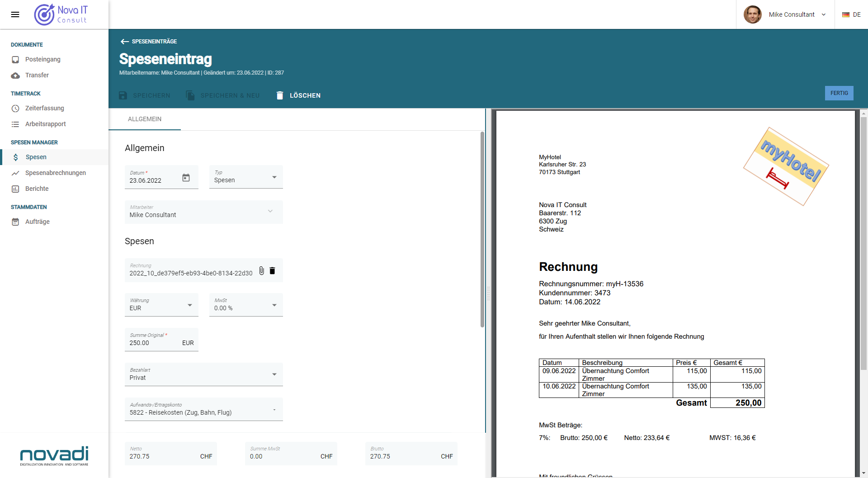The image size is (868, 478).
Task: Go to Posteingang in sidebar
Action: coord(54,60)
